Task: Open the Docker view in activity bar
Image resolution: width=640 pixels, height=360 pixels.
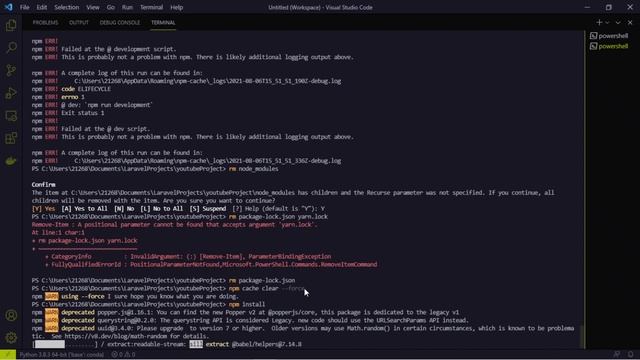Action: click(x=11, y=161)
